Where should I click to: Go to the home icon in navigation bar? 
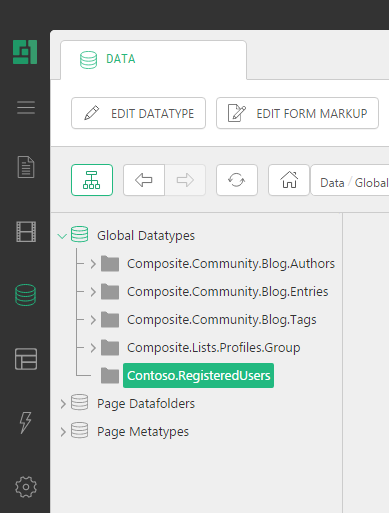(289, 180)
